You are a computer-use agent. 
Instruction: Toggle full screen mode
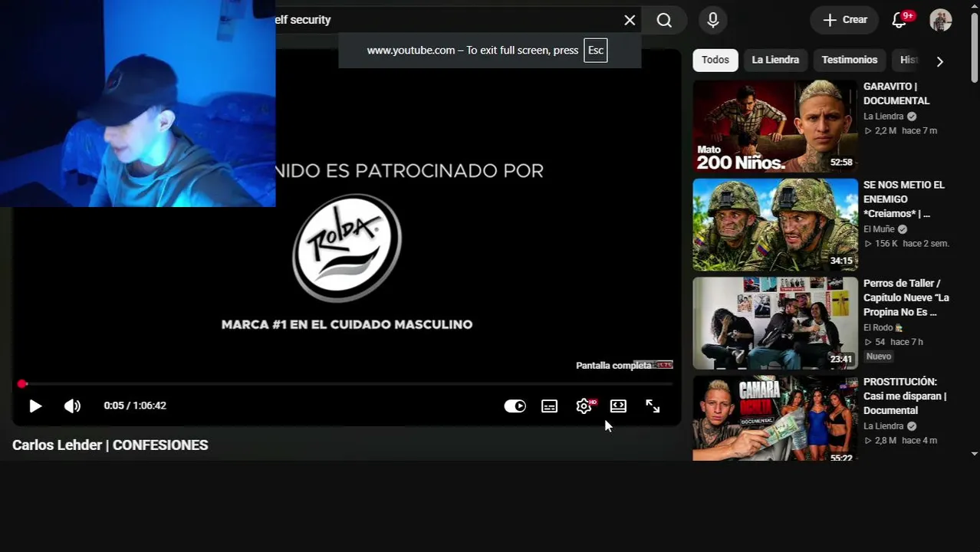pos(653,406)
